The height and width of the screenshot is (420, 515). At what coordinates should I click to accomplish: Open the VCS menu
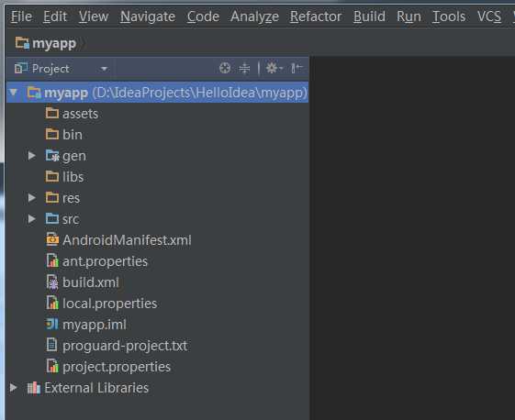489,17
